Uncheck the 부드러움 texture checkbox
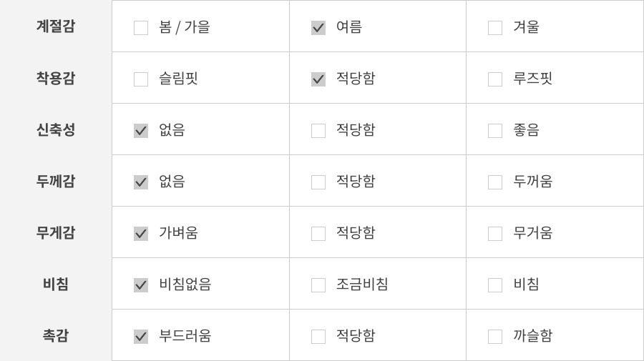 [141, 337]
